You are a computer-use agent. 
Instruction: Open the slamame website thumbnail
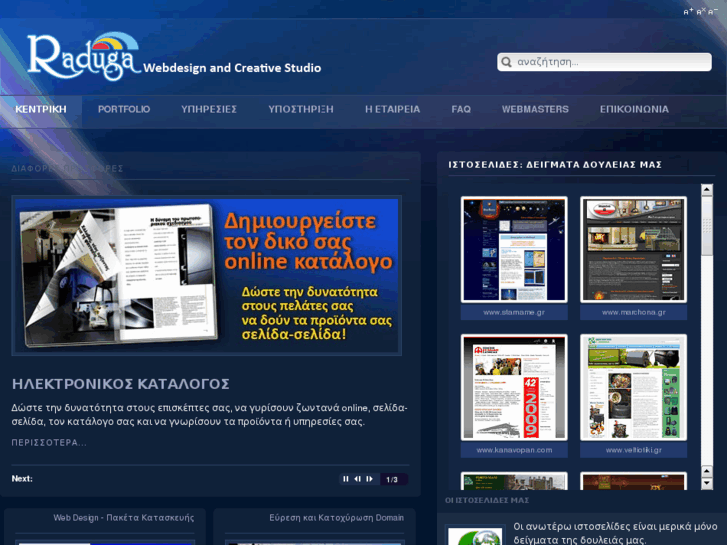514,250
